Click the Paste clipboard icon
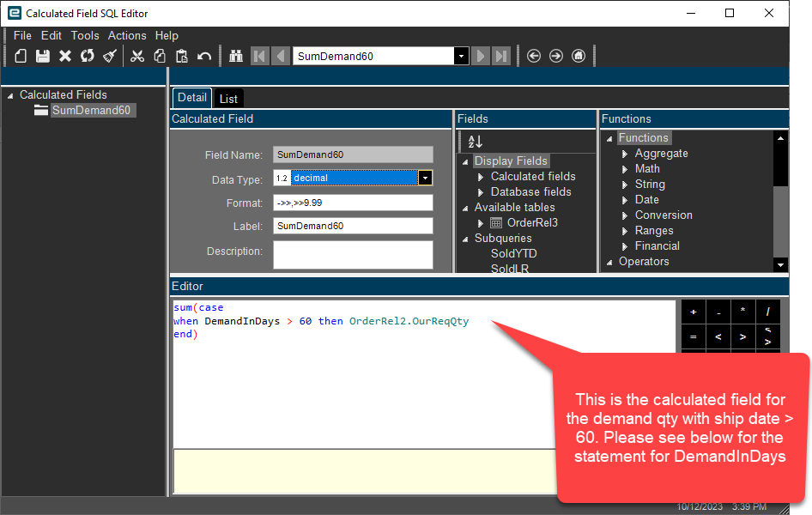The image size is (812, 515). [182, 56]
